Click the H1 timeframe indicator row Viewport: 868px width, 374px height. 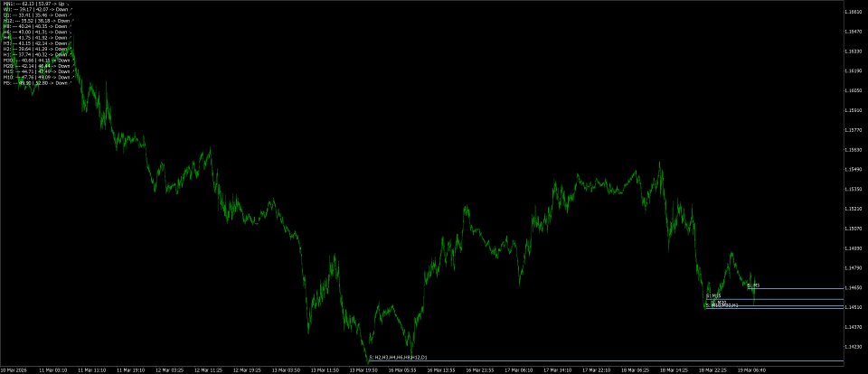pyautogui.click(x=38, y=55)
